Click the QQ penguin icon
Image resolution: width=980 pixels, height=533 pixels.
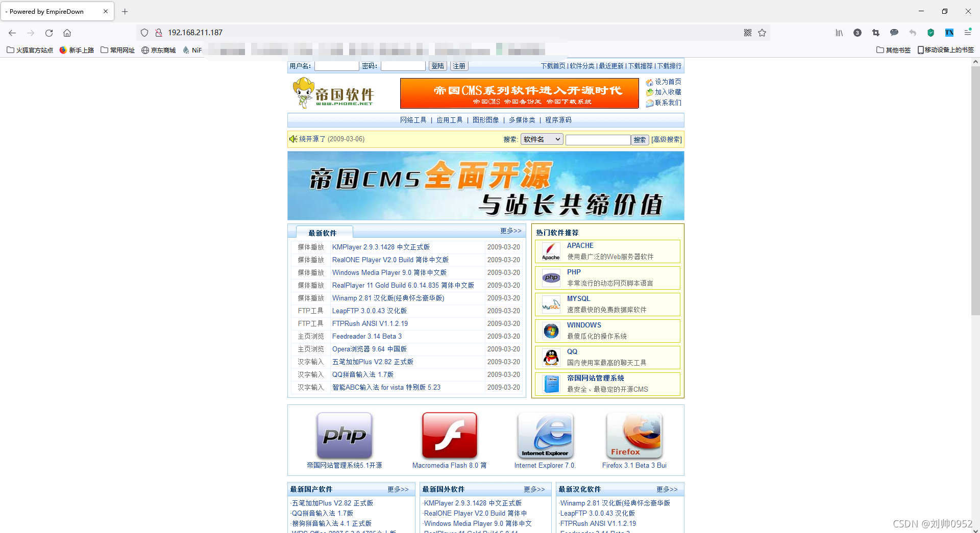coord(551,358)
